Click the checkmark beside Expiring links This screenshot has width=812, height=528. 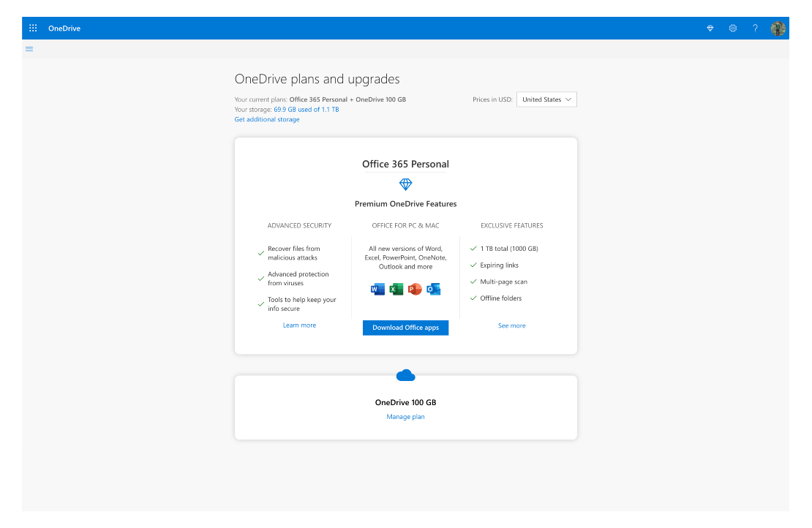click(473, 265)
